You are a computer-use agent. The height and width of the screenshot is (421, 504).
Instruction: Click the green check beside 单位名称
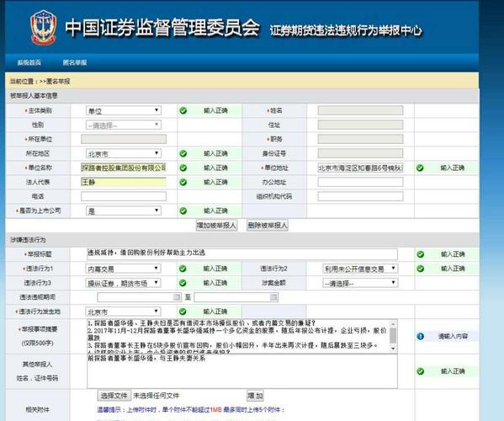pos(183,168)
